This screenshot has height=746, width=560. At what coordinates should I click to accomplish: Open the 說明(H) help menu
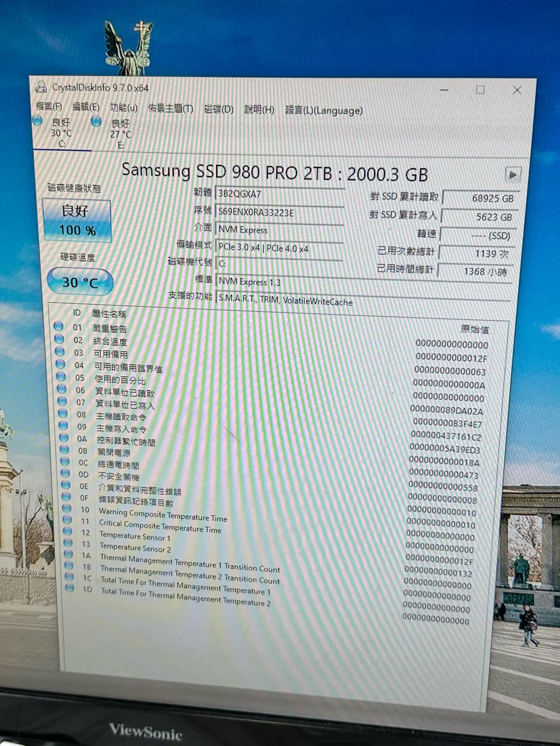tap(259, 110)
